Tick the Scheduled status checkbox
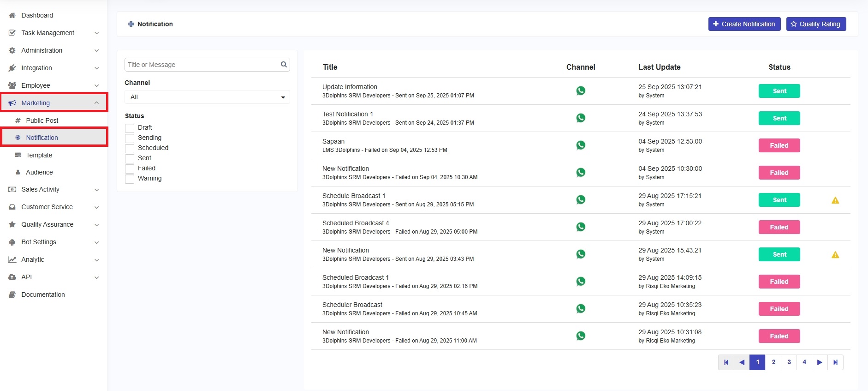 [x=130, y=148]
